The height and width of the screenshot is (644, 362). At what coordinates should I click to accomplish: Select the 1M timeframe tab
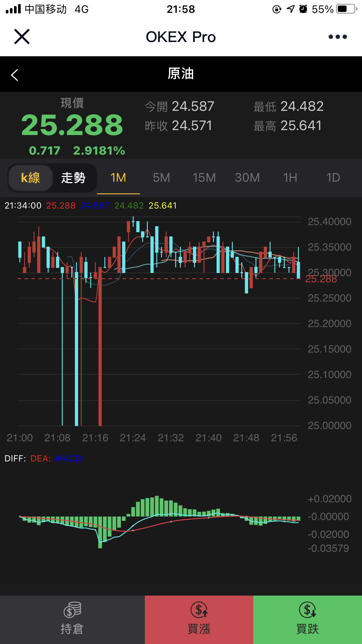pyautogui.click(x=118, y=178)
